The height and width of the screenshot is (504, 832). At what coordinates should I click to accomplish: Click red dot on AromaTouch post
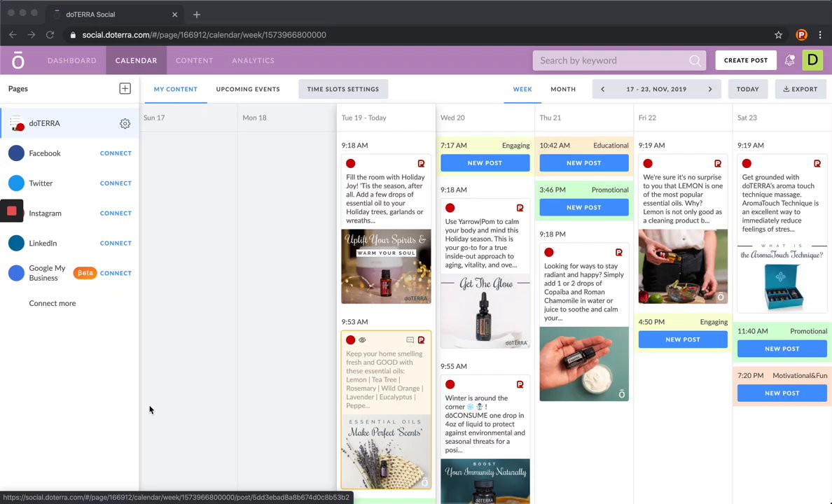click(x=747, y=163)
